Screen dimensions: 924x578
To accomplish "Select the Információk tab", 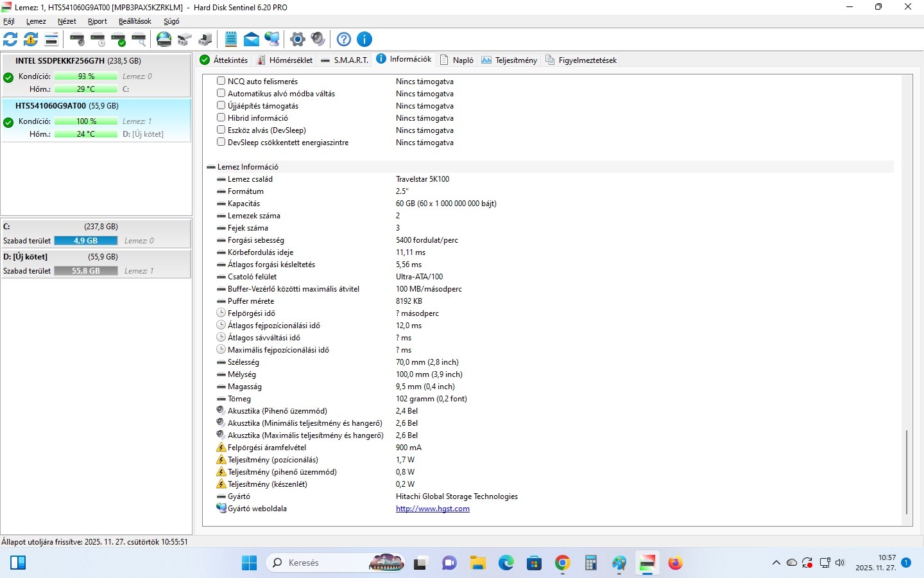I will [x=404, y=59].
